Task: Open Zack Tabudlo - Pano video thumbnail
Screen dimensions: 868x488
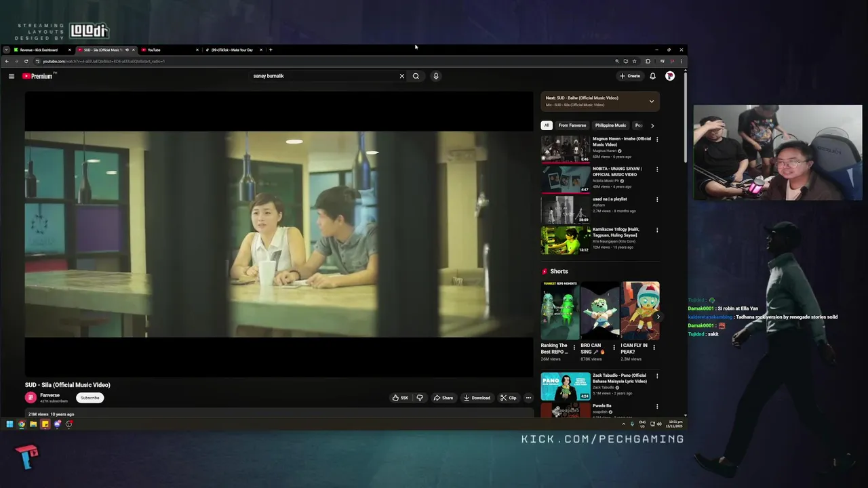Action: tap(566, 386)
